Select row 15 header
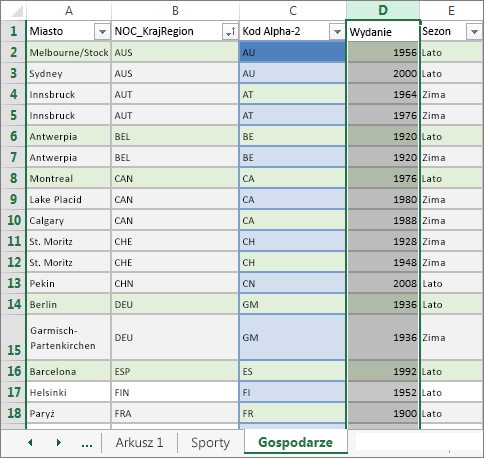This screenshot has height=458, width=484. point(13,337)
